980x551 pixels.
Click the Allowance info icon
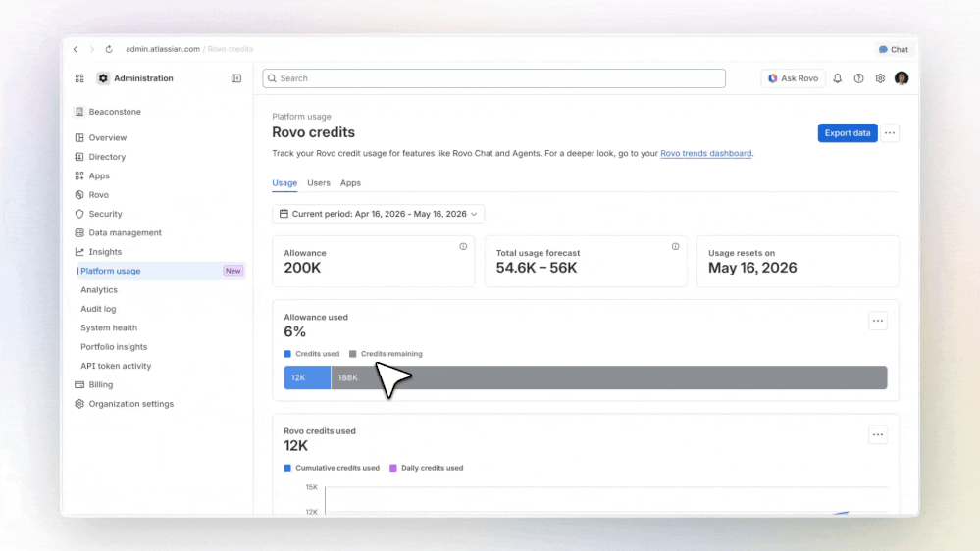(463, 247)
